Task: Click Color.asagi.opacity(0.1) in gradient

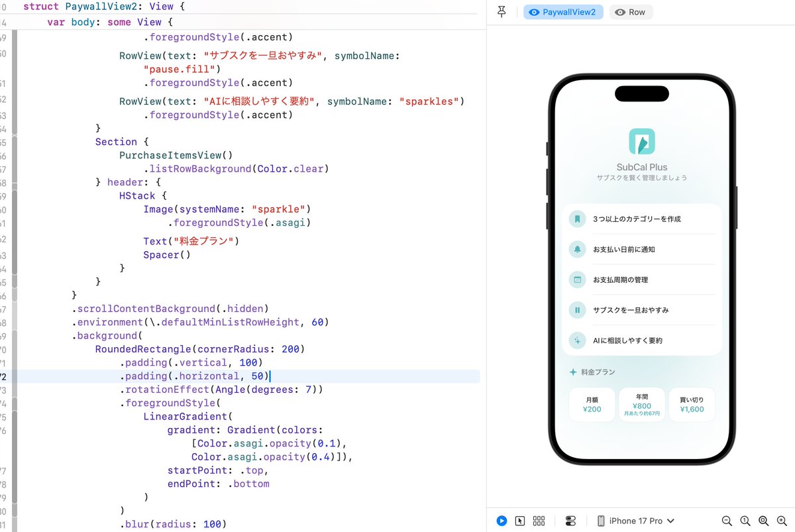Action: (269, 443)
